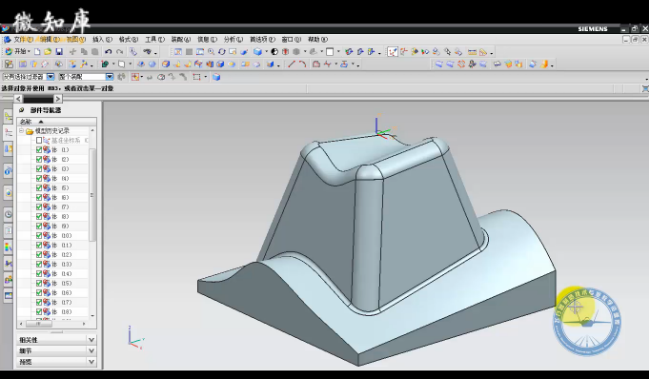Viewport: 649px width, 379px height.
Task: Click the highlighted snap point icon
Action: tap(392, 52)
